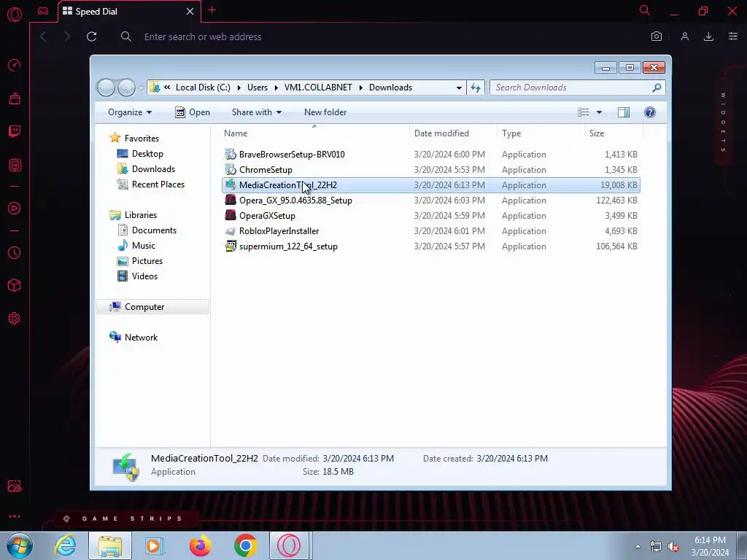Click New folder button
Screen dimensions: 747x560
tap(325, 112)
